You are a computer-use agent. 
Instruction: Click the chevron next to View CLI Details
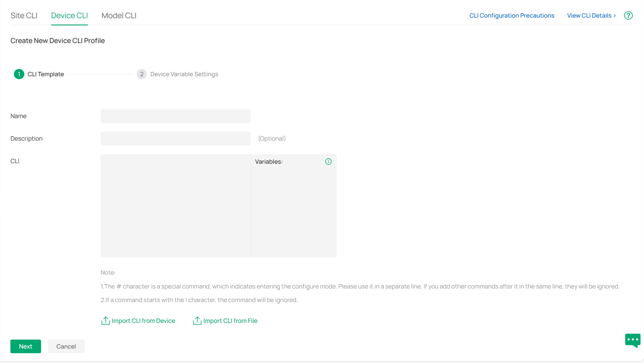coord(614,16)
